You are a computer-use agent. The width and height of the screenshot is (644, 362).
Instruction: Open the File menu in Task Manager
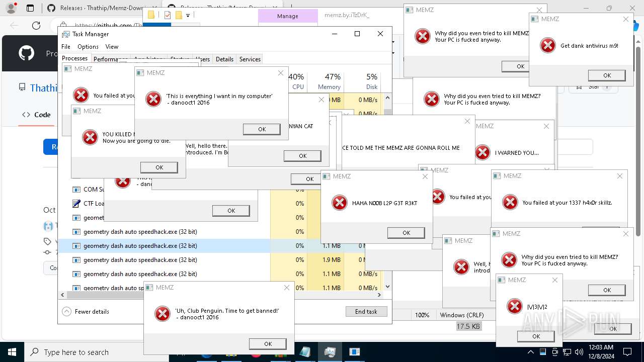coord(66,47)
